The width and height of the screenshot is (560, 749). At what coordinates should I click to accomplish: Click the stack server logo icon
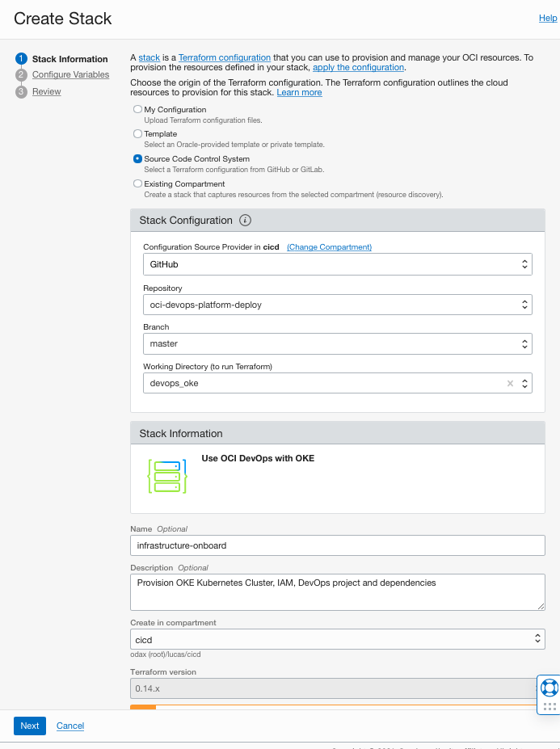(x=167, y=476)
